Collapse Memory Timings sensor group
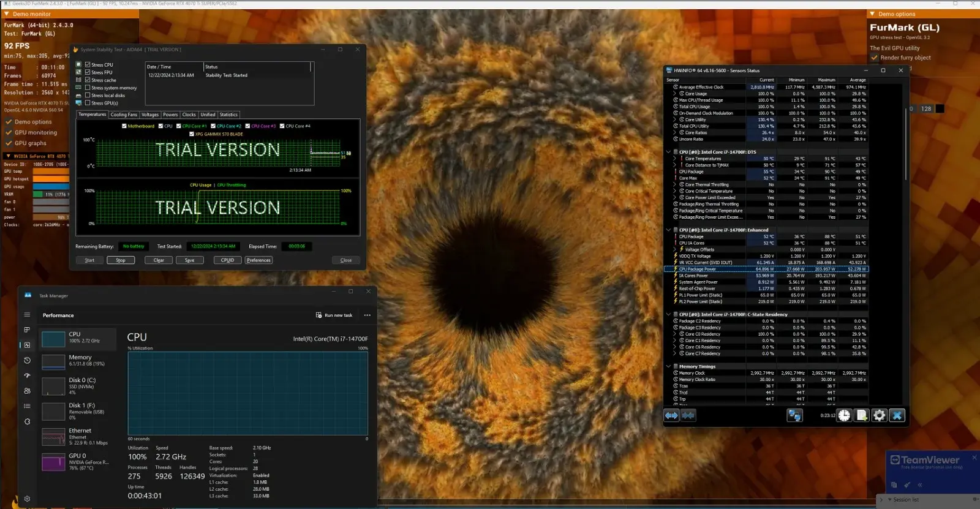The height and width of the screenshot is (509, 980). tap(668, 366)
